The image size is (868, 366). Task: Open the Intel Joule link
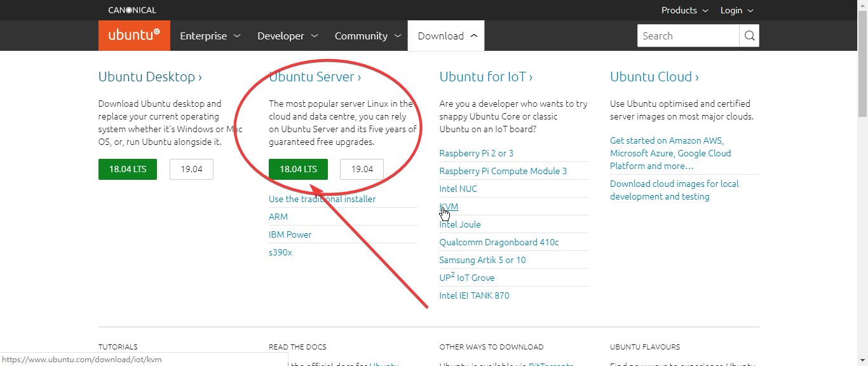pos(460,224)
